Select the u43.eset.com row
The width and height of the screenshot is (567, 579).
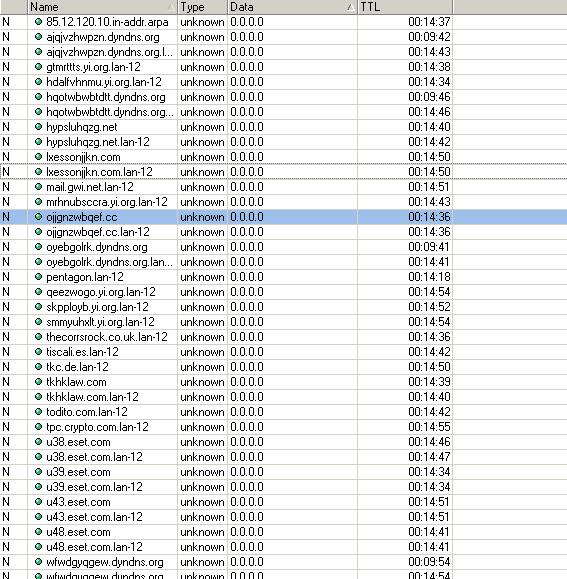coord(284,502)
